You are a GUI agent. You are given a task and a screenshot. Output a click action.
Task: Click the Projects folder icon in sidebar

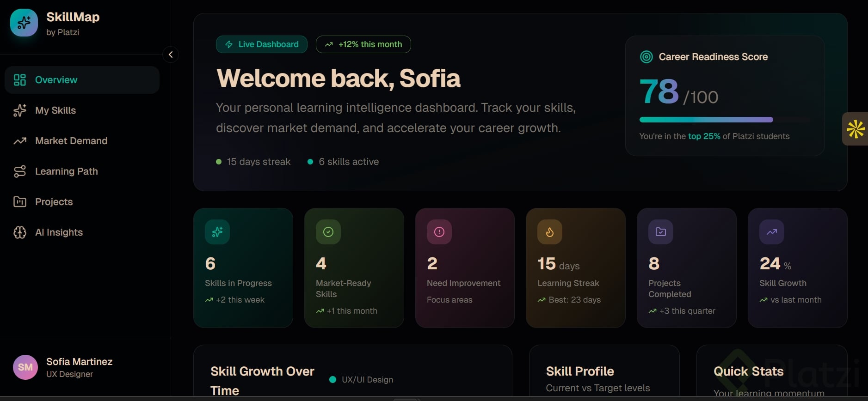[20, 202]
